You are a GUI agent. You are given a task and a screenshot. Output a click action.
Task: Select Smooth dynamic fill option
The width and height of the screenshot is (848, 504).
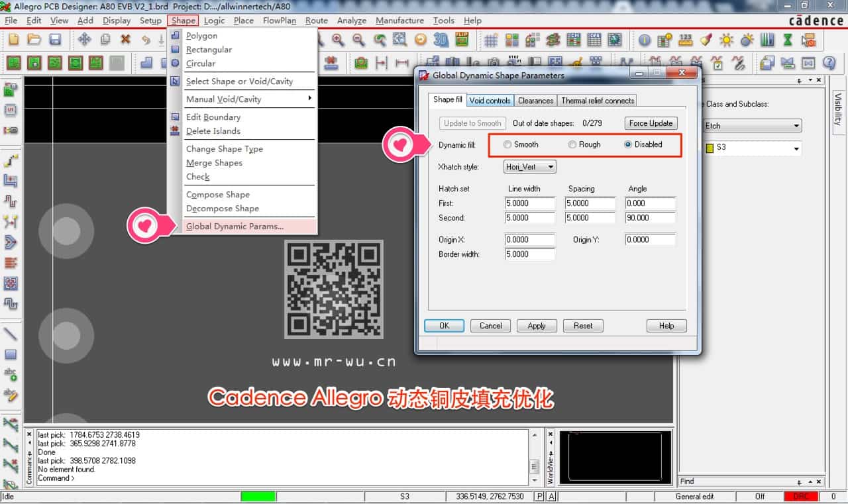(507, 144)
